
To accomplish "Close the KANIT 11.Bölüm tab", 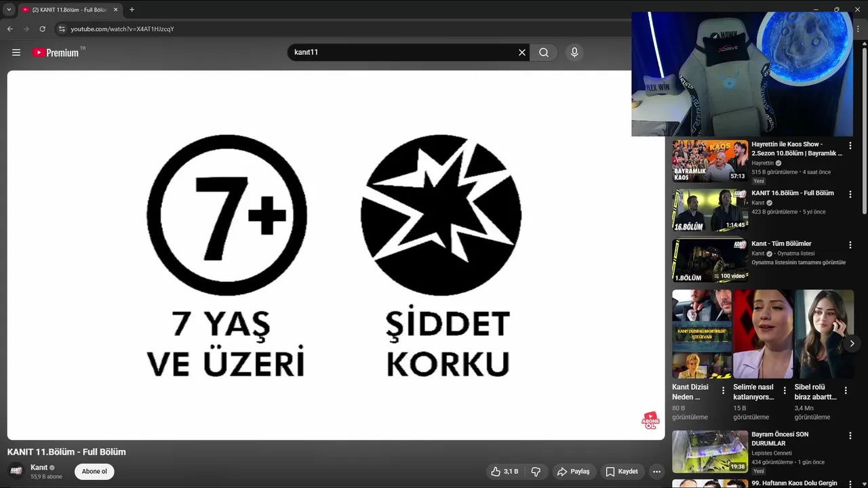I will [x=115, y=9].
